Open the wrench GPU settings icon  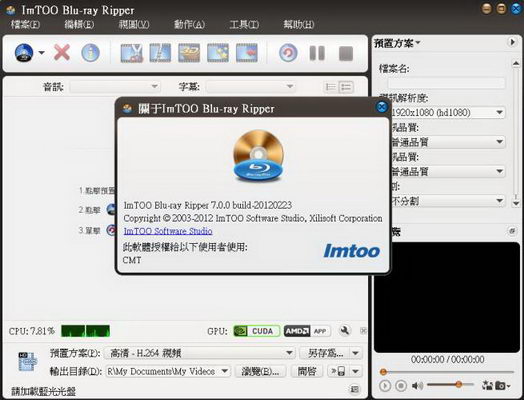(x=345, y=331)
